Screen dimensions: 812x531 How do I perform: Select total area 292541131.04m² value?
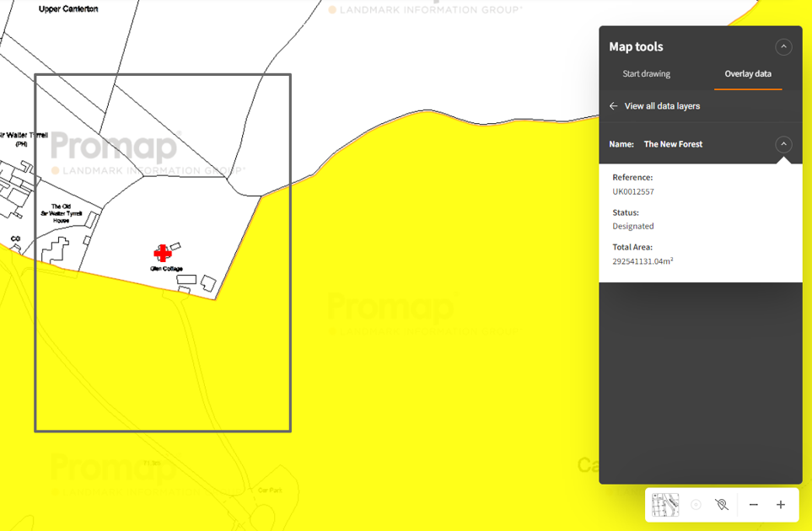643,260
